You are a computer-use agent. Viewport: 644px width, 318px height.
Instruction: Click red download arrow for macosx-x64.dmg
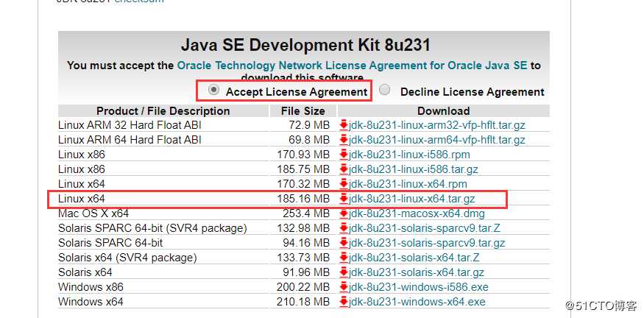344,213
